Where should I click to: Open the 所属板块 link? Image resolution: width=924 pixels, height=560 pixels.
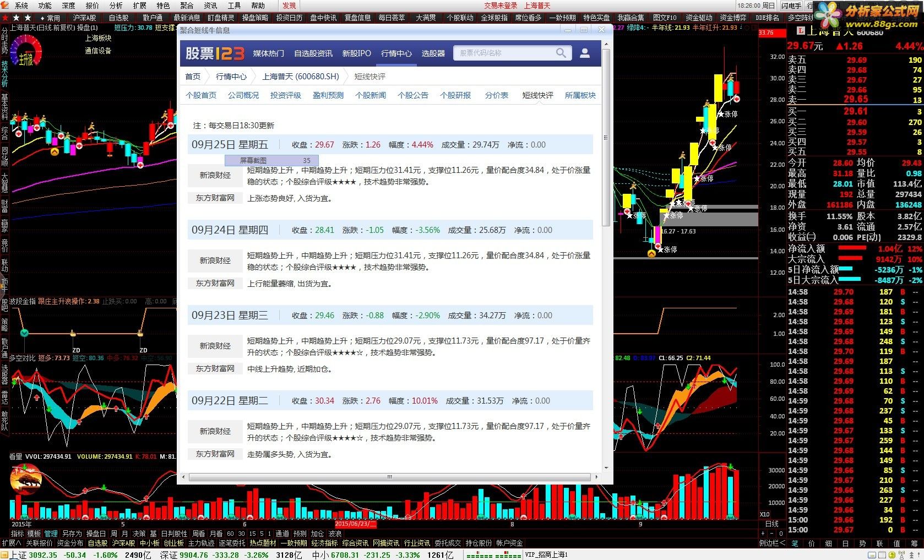coord(580,95)
